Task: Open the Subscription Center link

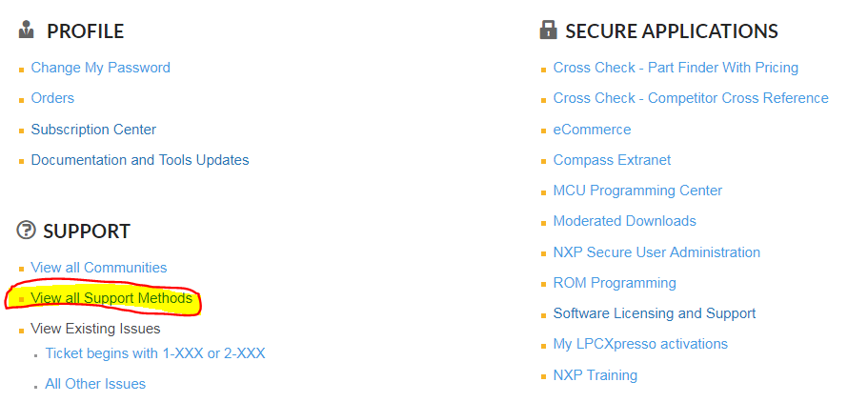Action: pyautogui.click(x=93, y=130)
